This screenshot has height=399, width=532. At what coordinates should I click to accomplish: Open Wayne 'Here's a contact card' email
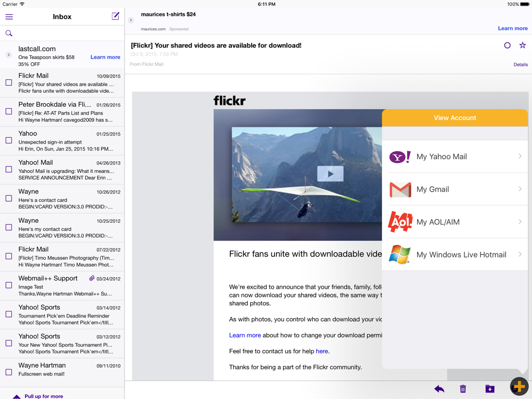62,199
